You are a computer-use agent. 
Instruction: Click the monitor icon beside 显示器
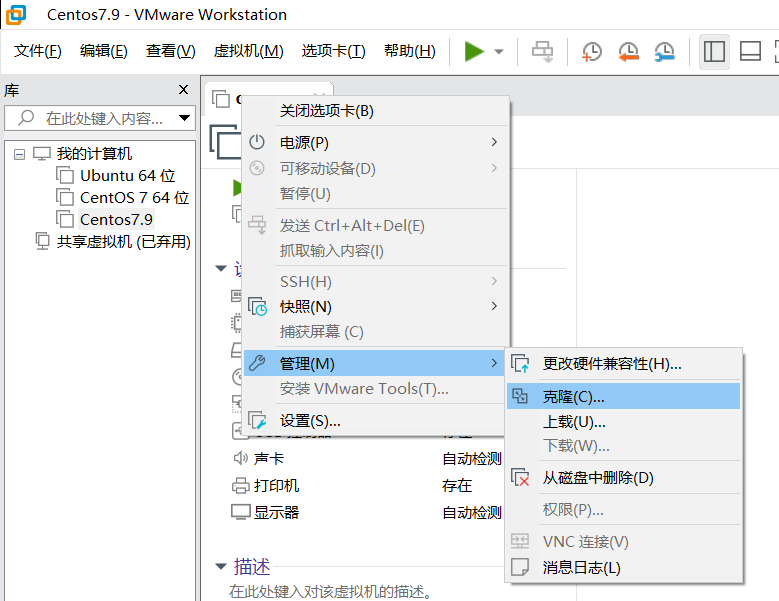240,512
